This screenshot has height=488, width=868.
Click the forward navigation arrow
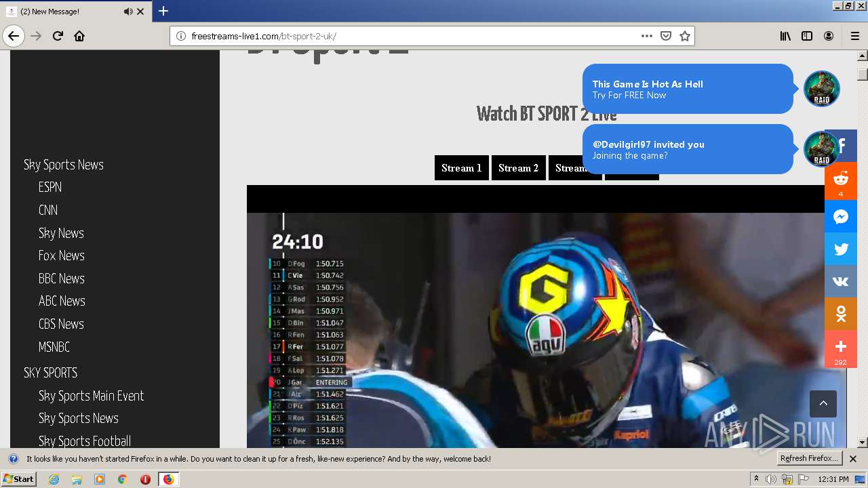click(x=36, y=36)
